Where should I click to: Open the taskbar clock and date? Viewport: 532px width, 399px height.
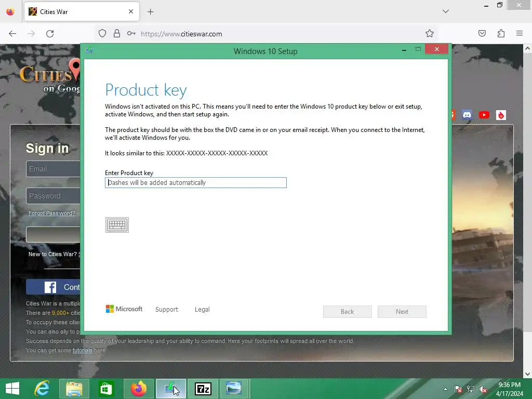point(509,389)
